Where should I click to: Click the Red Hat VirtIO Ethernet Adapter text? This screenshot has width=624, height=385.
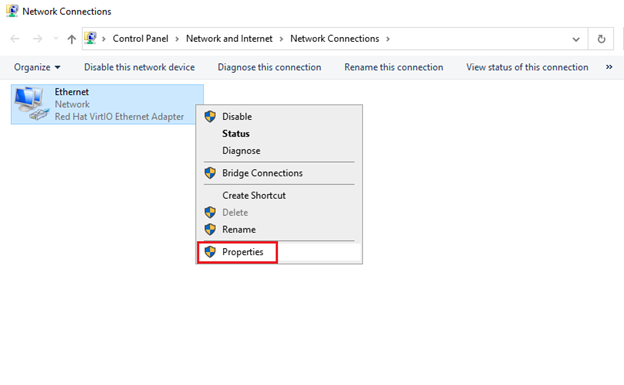pyautogui.click(x=119, y=117)
